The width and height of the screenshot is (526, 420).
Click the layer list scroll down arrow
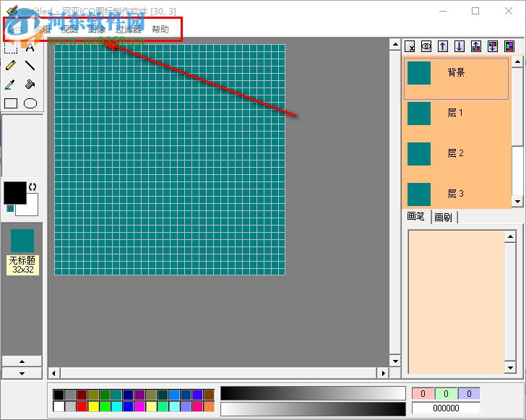point(517,202)
